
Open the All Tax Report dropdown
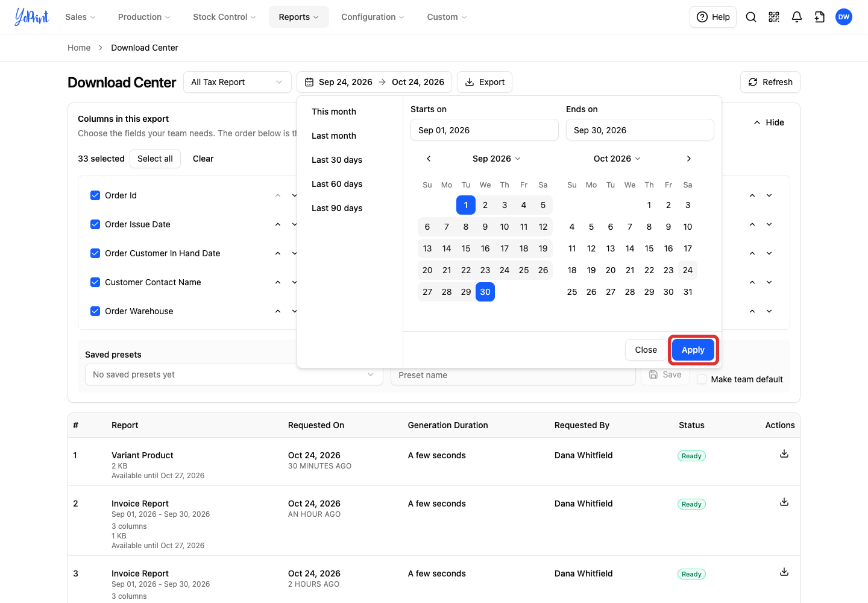coord(237,82)
